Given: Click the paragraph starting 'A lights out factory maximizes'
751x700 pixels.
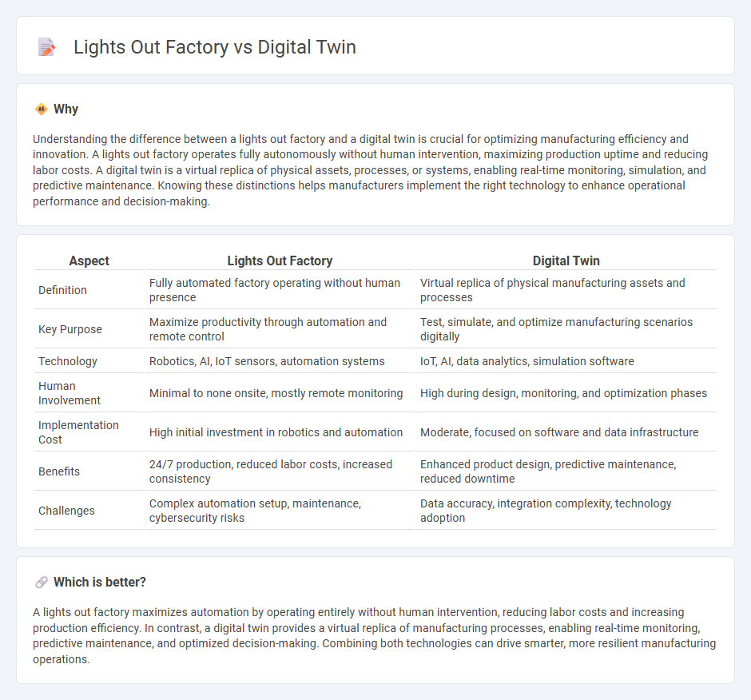Looking at the screenshot, I should [374, 636].
